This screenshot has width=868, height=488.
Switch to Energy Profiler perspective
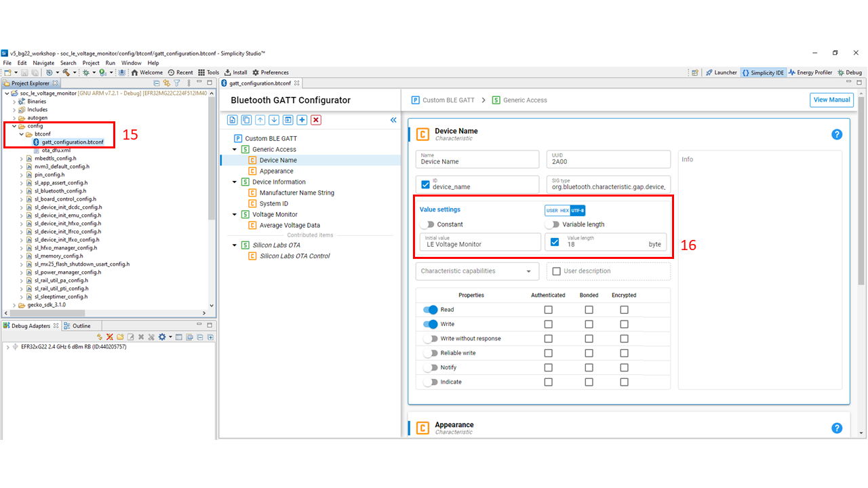(x=810, y=73)
